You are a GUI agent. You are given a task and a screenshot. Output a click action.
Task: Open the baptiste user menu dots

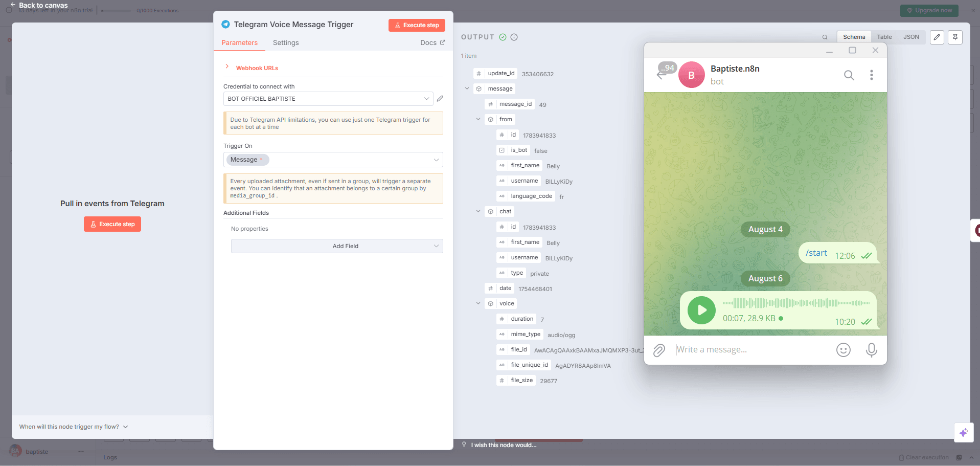[81, 452]
